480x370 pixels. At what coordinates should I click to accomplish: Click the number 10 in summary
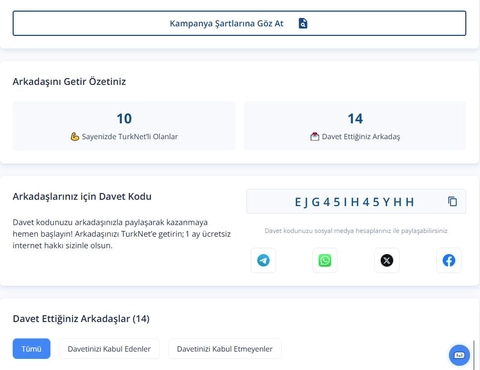[x=124, y=119]
